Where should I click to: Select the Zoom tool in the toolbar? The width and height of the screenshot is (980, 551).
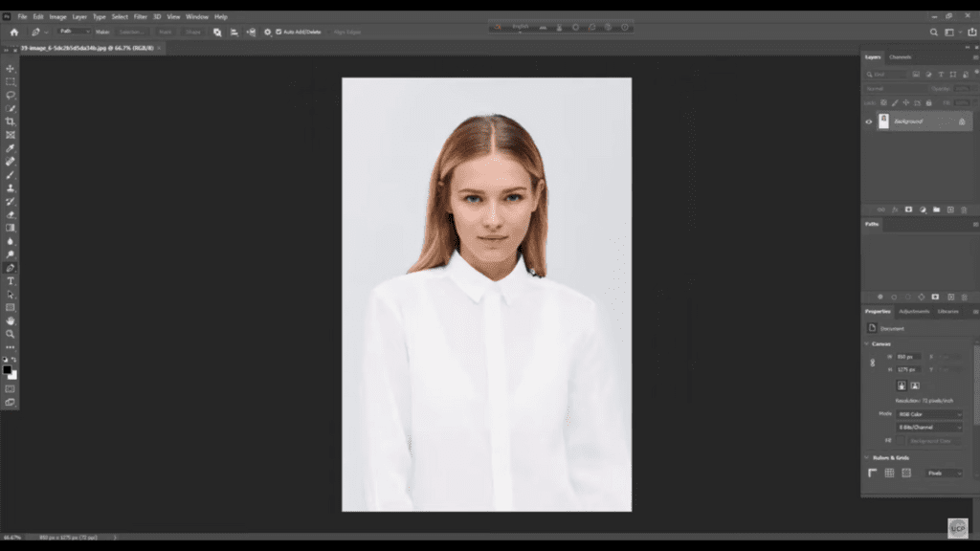click(11, 334)
